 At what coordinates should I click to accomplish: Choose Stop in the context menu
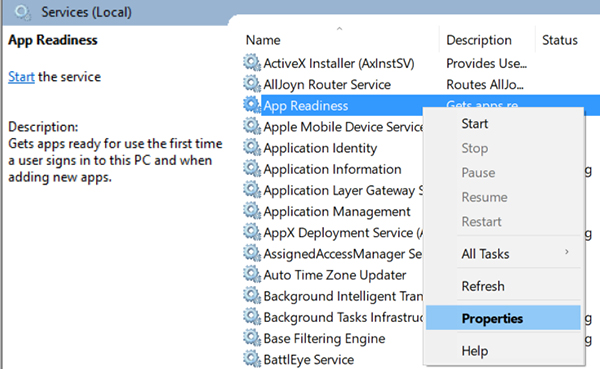pos(503,148)
